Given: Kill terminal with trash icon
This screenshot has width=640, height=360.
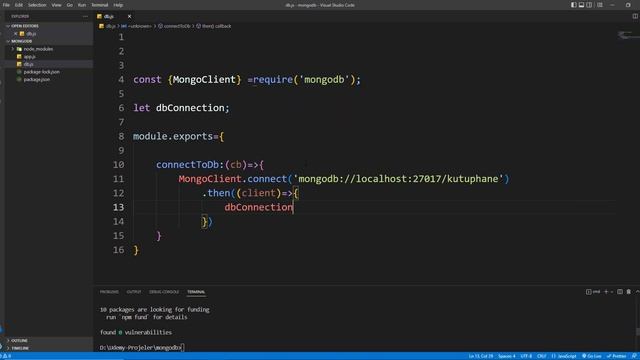Looking at the screenshot, I should point(629,292).
